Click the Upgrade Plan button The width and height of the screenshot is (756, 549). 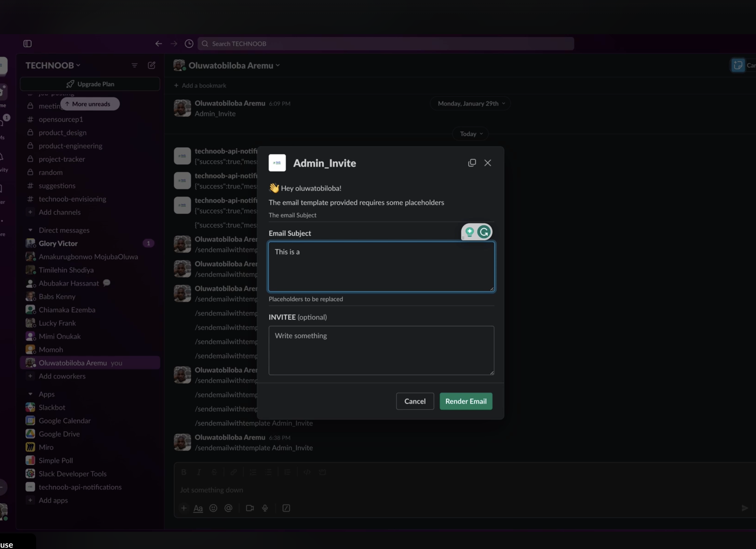[90, 84]
